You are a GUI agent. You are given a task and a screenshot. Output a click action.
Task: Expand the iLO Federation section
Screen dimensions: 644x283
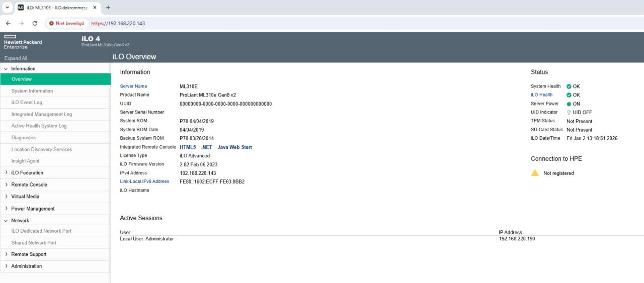tap(6, 173)
